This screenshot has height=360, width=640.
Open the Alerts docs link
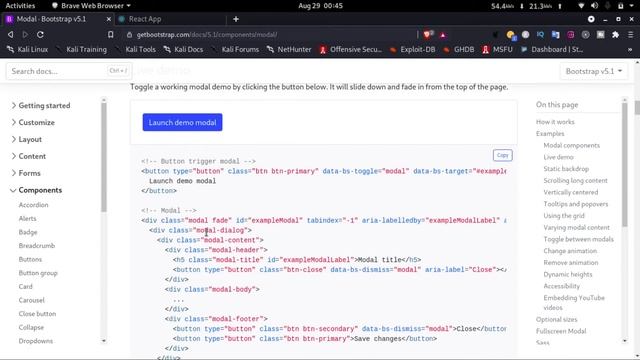point(27,218)
